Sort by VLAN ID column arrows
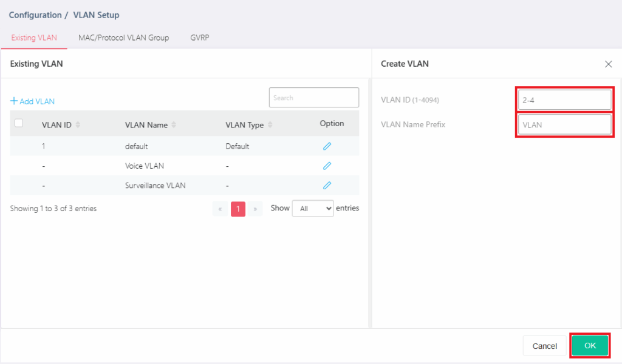Image resolution: width=622 pixels, height=364 pixels. tap(78, 125)
